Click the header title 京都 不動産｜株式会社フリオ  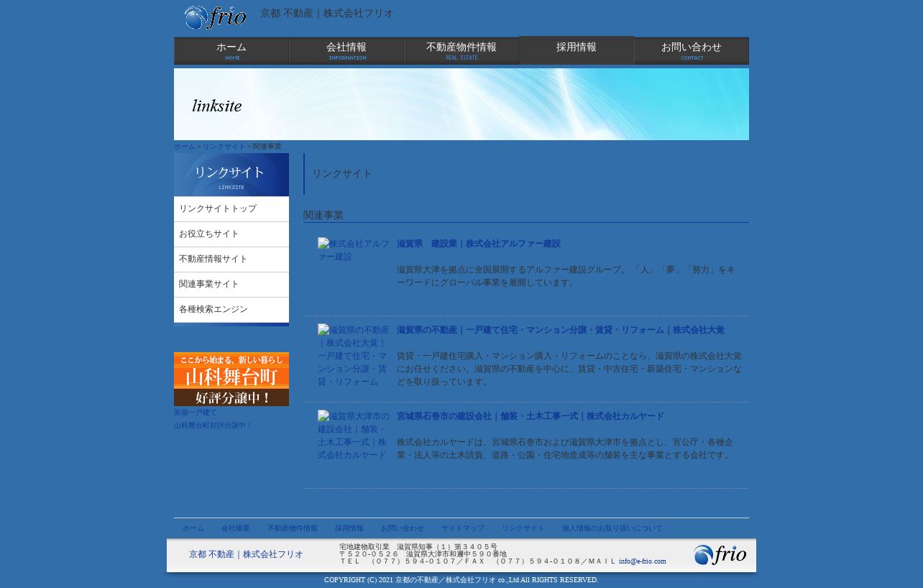click(x=327, y=14)
